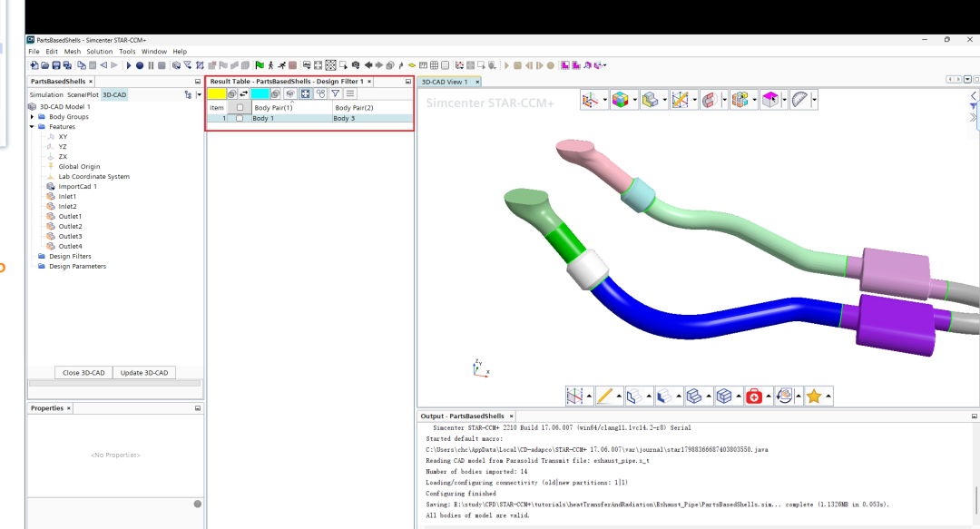Click the fit-to-view icon in Result Table toolbar
This screenshot has width=980, height=529.
coord(305,93)
